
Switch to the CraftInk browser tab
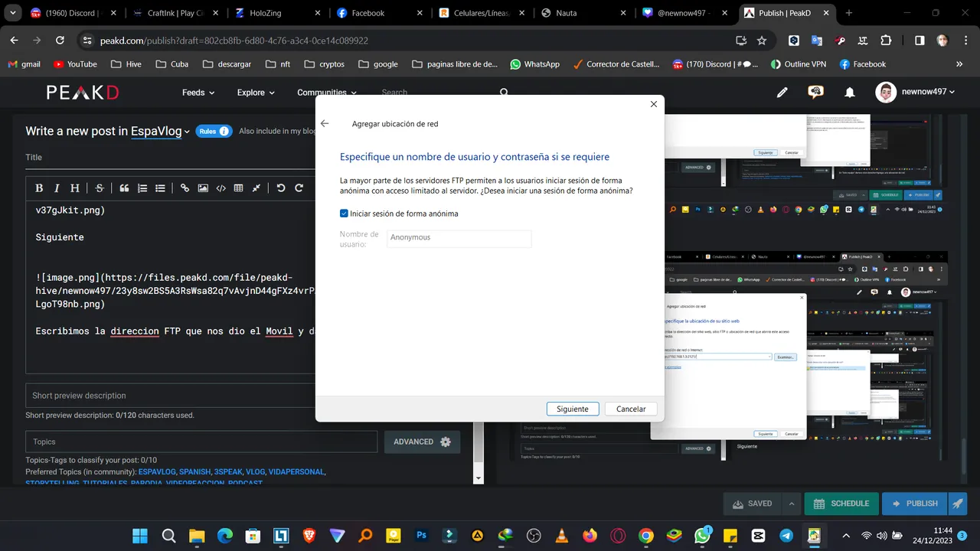[x=175, y=13]
